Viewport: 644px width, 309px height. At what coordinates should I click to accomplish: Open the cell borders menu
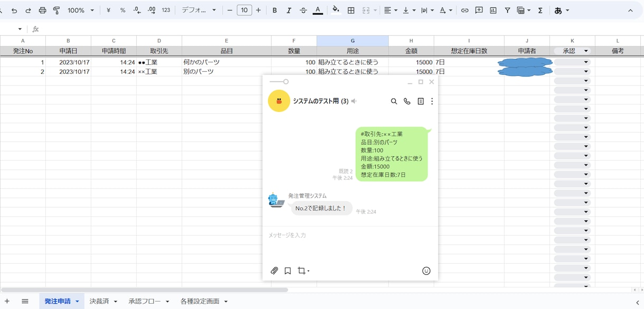tap(351, 11)
